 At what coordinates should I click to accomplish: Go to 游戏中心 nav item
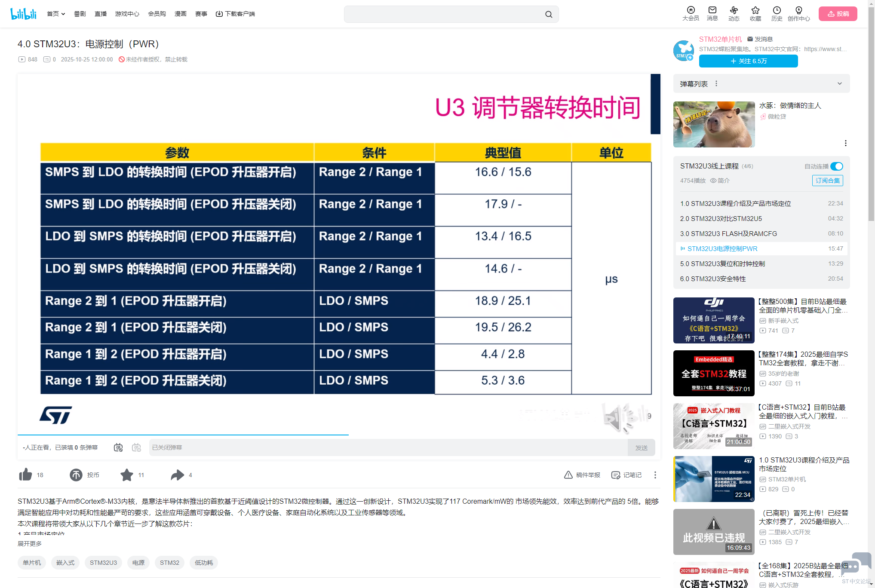127,14
